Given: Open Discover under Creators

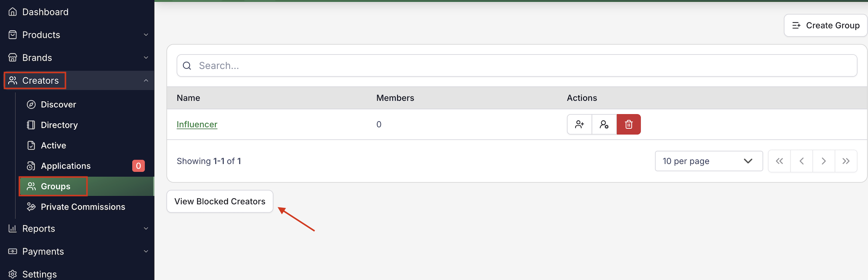Looking at the screenshot, I should click(x=58, y=105).
